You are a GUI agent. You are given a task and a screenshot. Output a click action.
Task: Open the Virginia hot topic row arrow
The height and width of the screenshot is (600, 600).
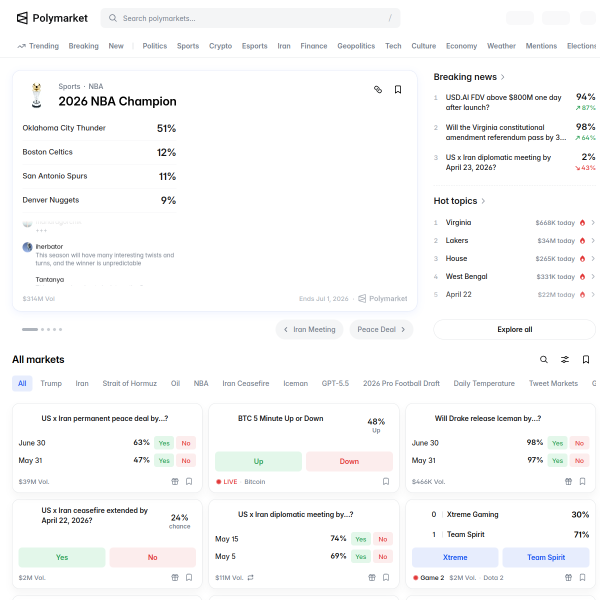(x=592, y=223)
